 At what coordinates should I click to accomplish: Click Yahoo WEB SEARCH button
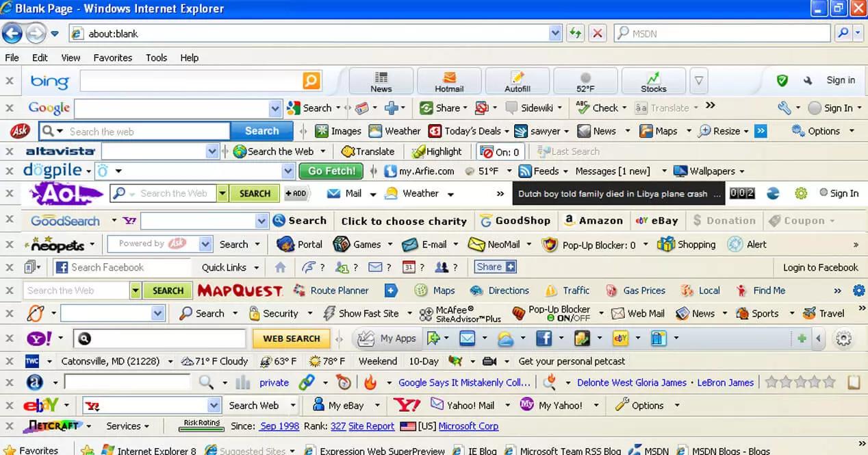(x=291, y=339)
